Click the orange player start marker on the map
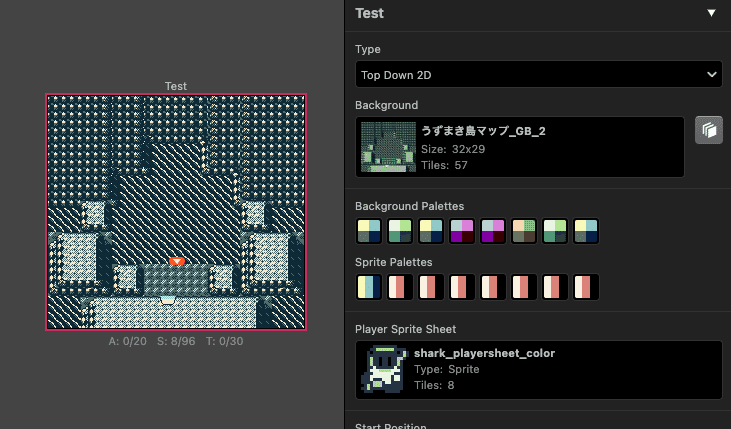The image size is (731, 429). (x=177, y=261)
